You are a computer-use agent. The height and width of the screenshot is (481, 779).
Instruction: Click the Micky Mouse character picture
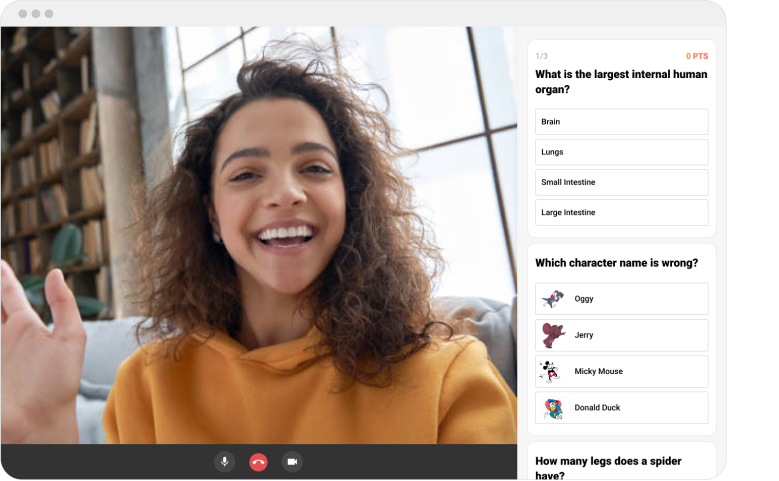pos(552,371)
